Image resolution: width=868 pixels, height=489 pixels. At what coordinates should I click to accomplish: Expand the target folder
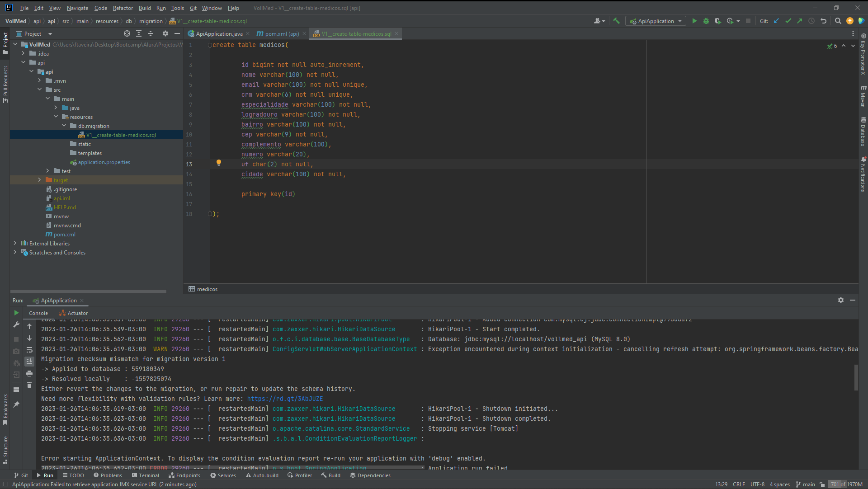(x=39, y=180)
